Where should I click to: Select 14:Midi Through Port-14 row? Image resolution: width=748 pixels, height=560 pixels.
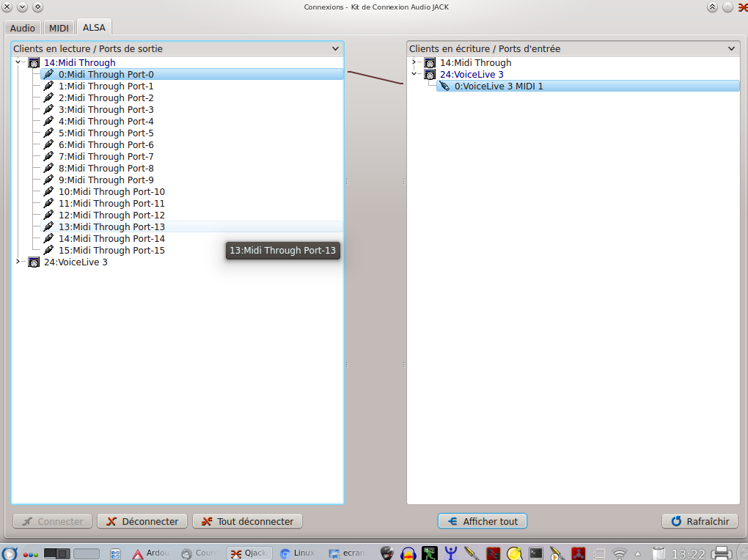coord(191,238)
